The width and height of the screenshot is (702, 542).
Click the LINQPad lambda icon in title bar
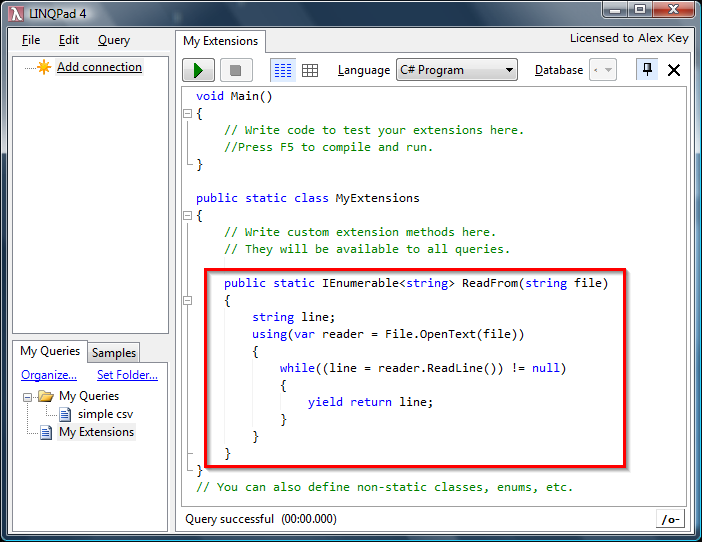click(x=16, y=14)
